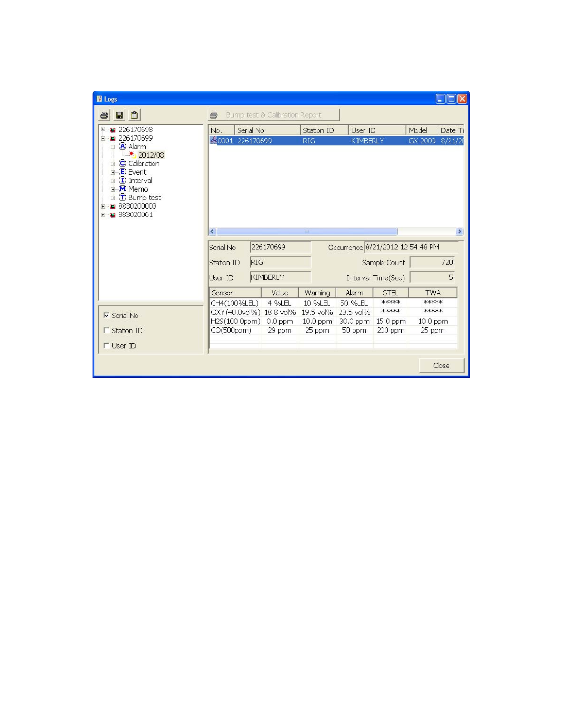Sort by the Model column header
This screenshot has width=563, height=728.
pyautogui.click(x=422, y=130)
